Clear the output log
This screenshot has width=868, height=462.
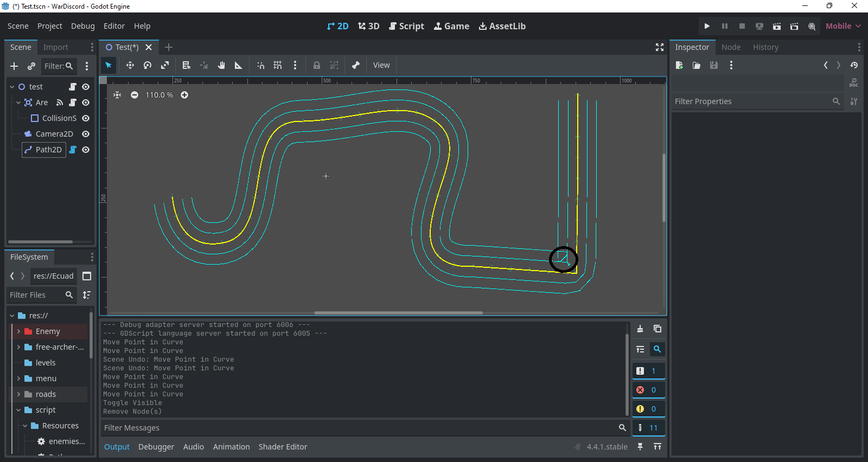tap(640, 329)
